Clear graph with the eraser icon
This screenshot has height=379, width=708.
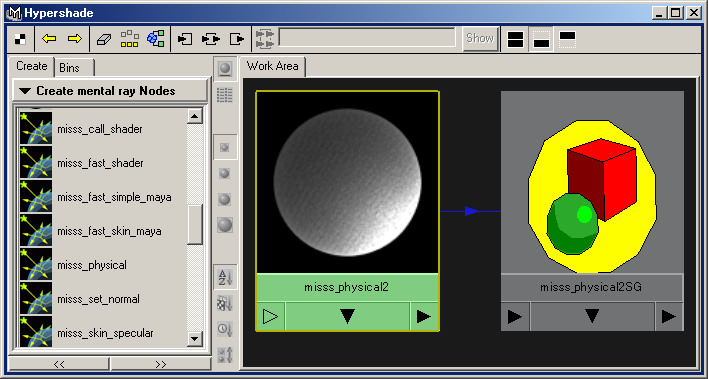[104, 39]
